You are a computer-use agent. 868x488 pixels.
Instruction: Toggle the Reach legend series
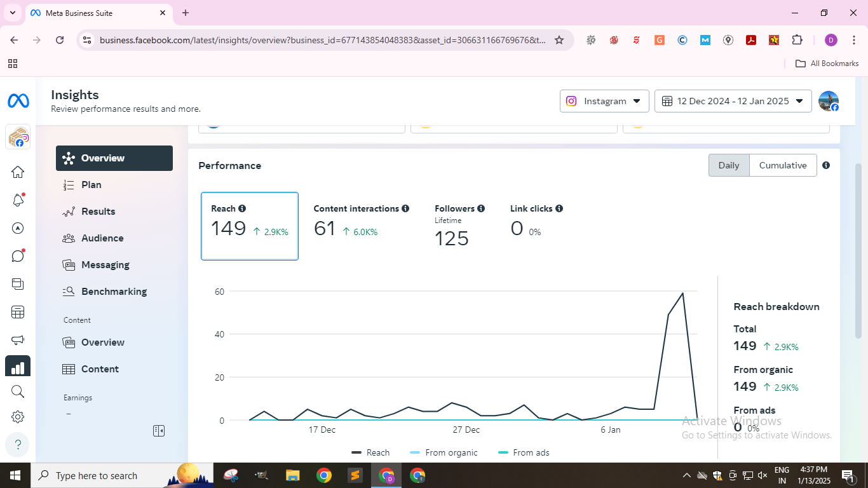[370, 452]
